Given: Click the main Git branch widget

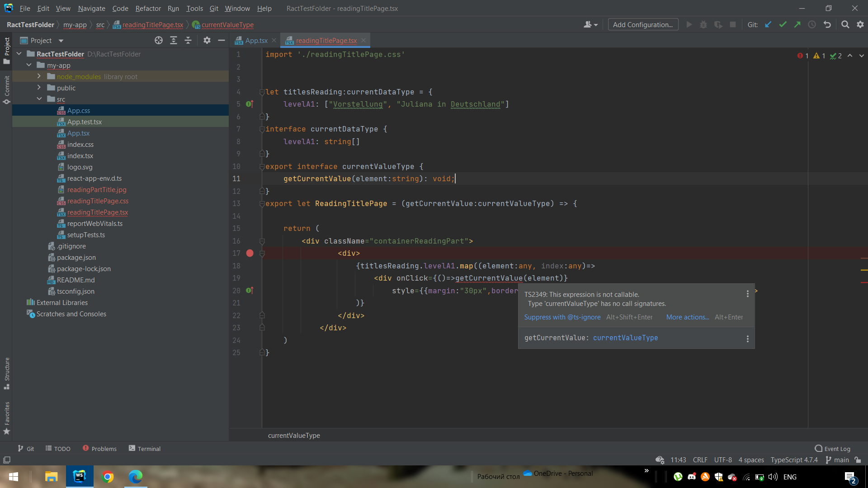Looking at the screenshot, I should point(837,460).
